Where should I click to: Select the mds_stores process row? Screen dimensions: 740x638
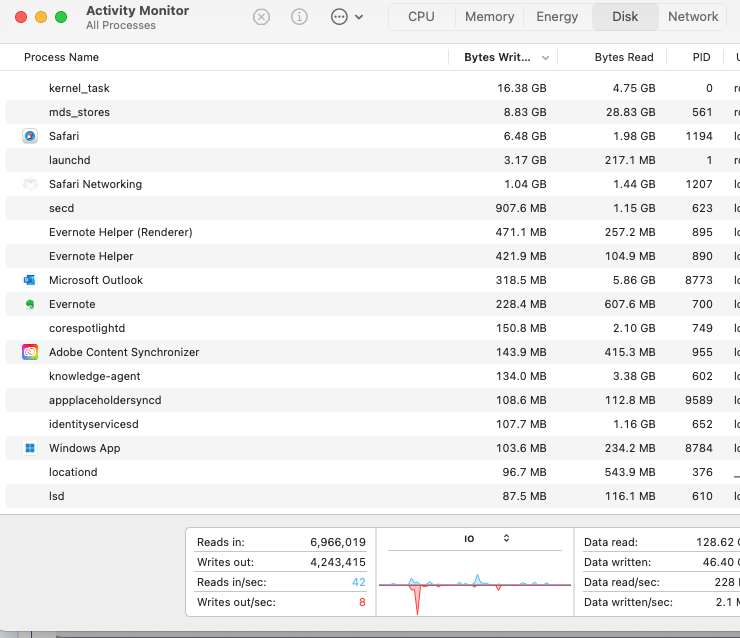[x=370, y=112]
